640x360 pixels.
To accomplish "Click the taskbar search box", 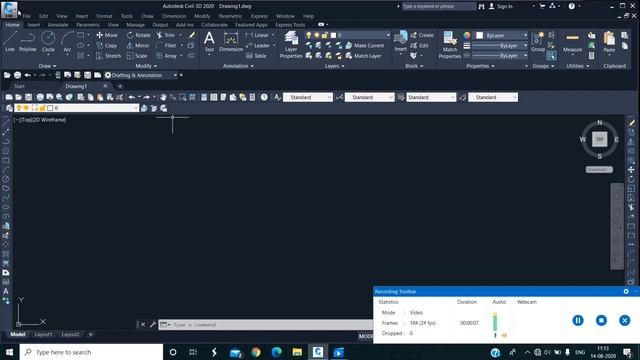I will click(91, 352).
